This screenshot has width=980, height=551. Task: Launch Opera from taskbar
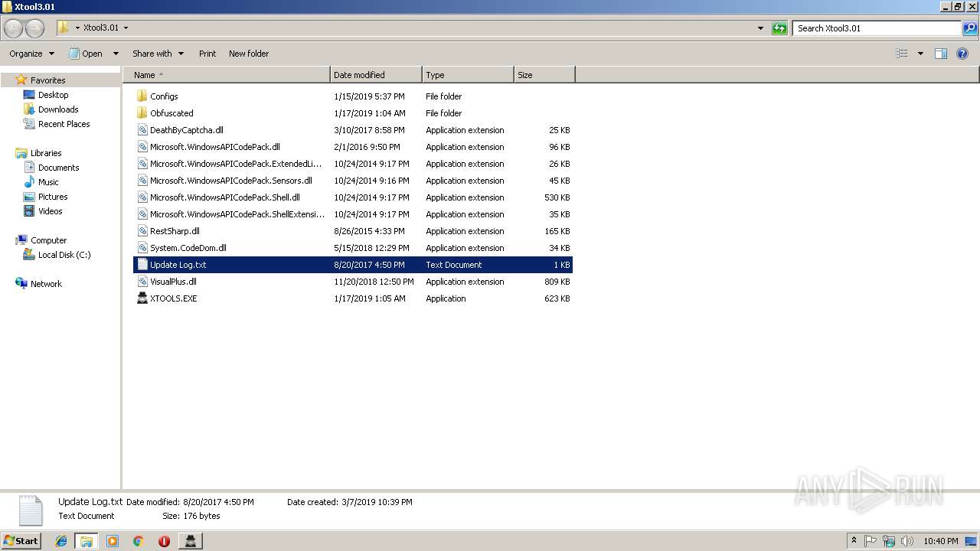pos(164,541)
